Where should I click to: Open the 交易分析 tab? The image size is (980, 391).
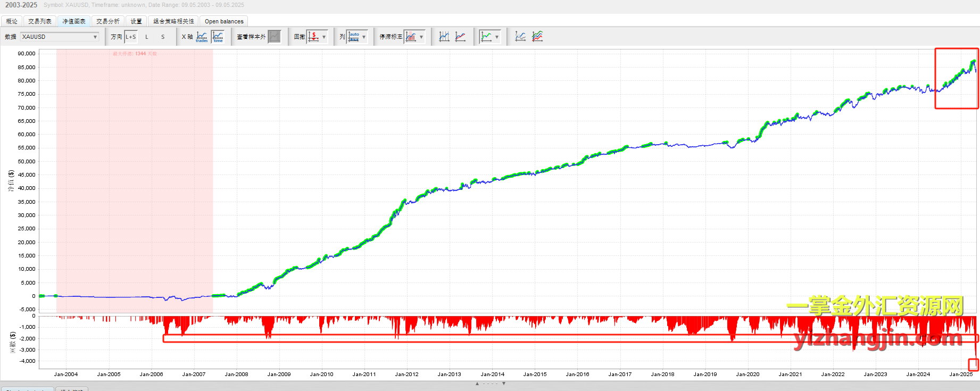108,21
